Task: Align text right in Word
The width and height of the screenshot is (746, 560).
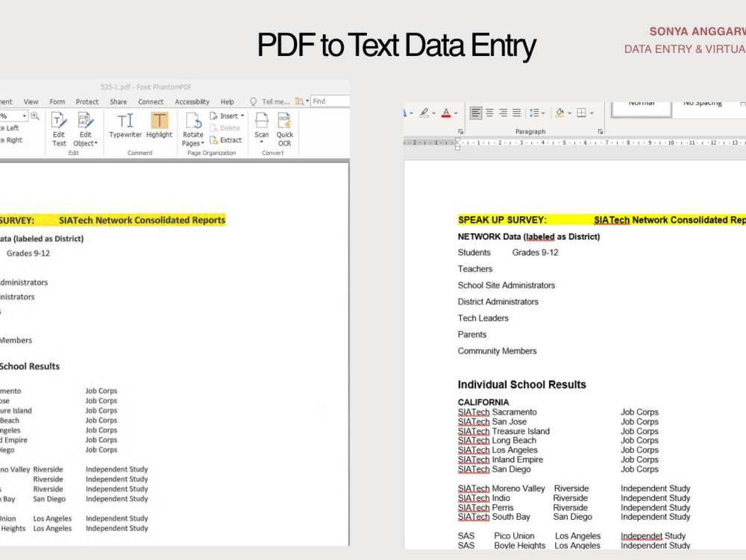Action: [x=503, y=113]
